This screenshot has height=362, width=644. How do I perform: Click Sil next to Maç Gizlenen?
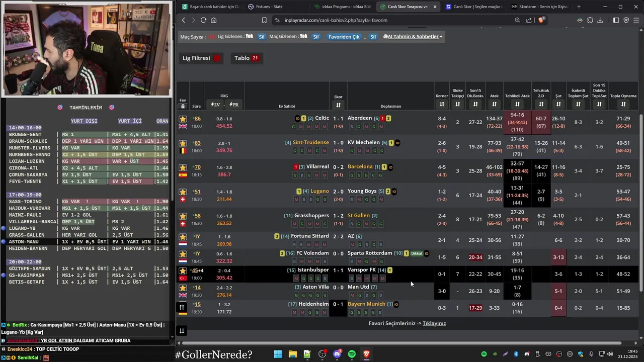pyautogui.click(x=316, y=37)
